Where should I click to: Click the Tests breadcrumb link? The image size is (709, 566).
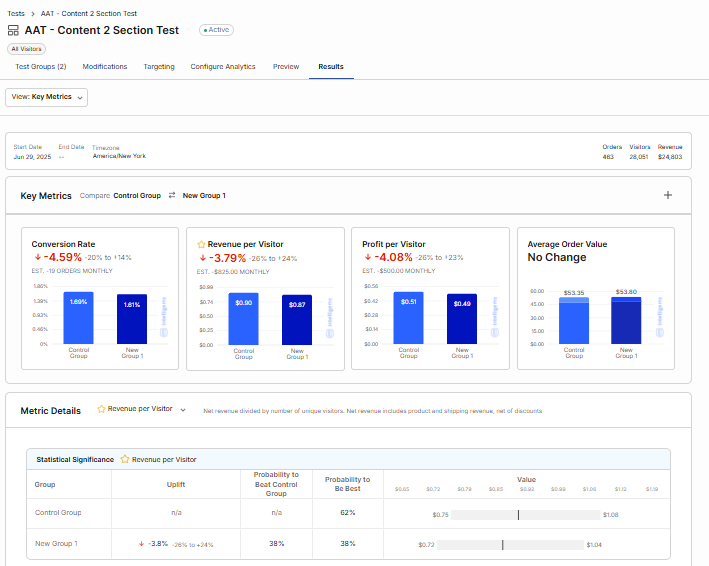(16, 13)
